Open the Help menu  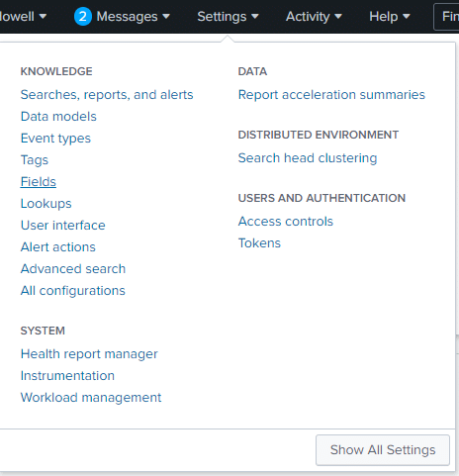click(x=390, y=17)
